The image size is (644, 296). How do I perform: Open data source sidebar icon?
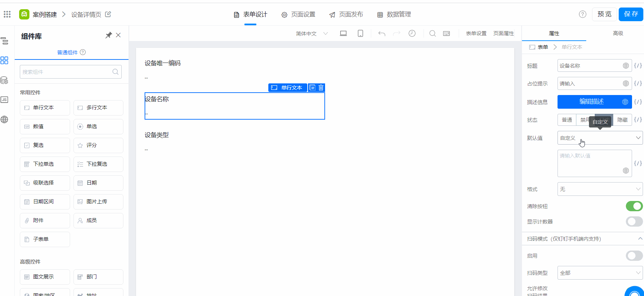click(4, 80)
